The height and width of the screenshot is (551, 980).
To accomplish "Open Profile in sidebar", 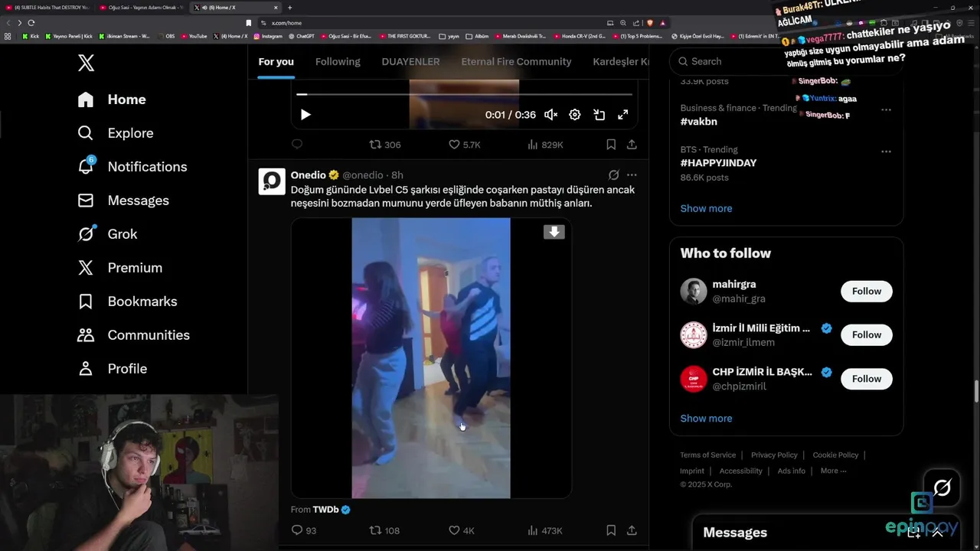I will 112,369.
